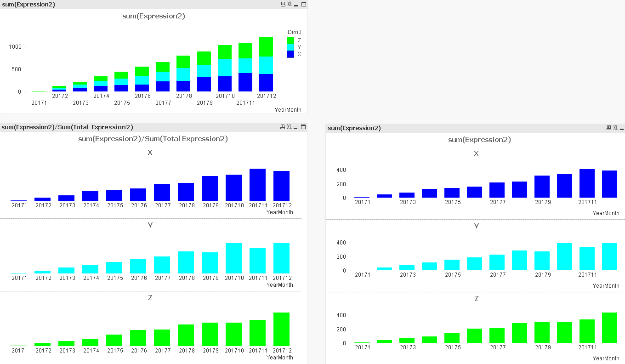Maximize the top stacked sum(Expression2) chart
Screen dimensions: 625x364
[303, 4]
